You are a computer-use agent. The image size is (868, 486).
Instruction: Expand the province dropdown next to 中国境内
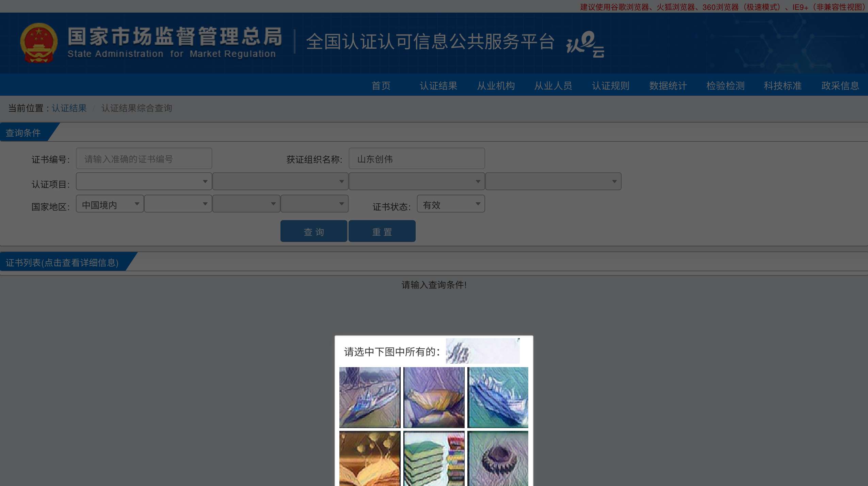[178, 204]
